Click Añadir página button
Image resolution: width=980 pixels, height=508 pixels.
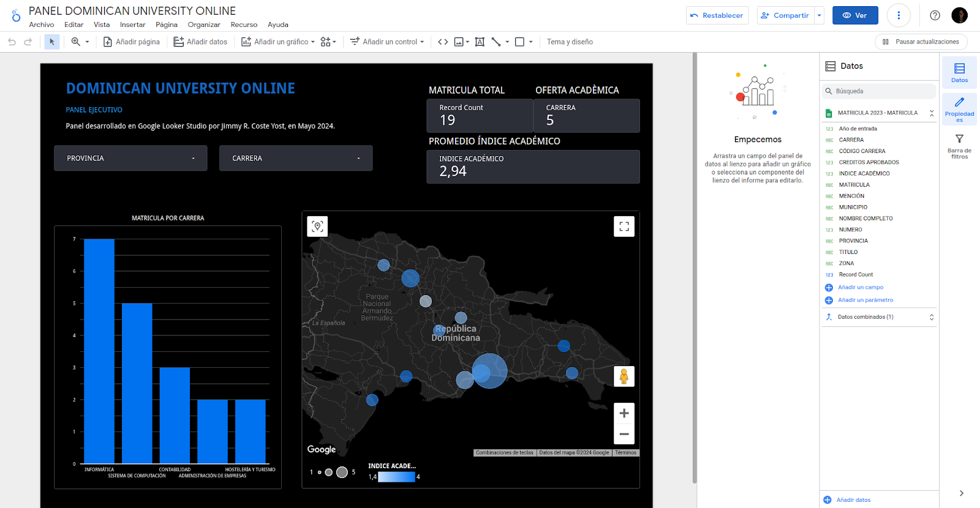132,42
